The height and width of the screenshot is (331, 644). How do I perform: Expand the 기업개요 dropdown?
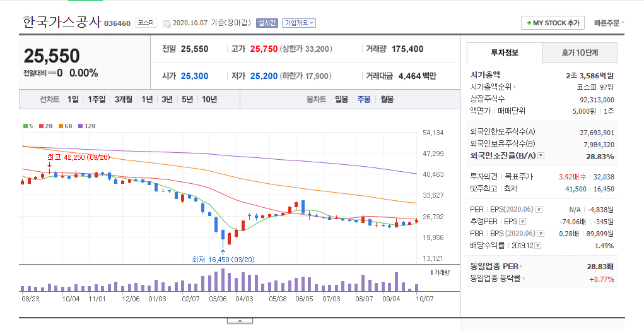click(298, 23)
